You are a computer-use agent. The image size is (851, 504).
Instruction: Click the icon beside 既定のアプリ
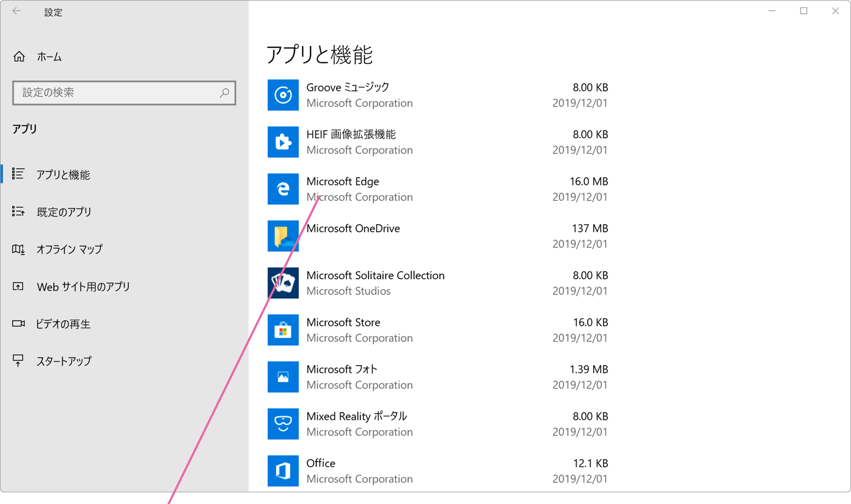click(x=19, y=212)
